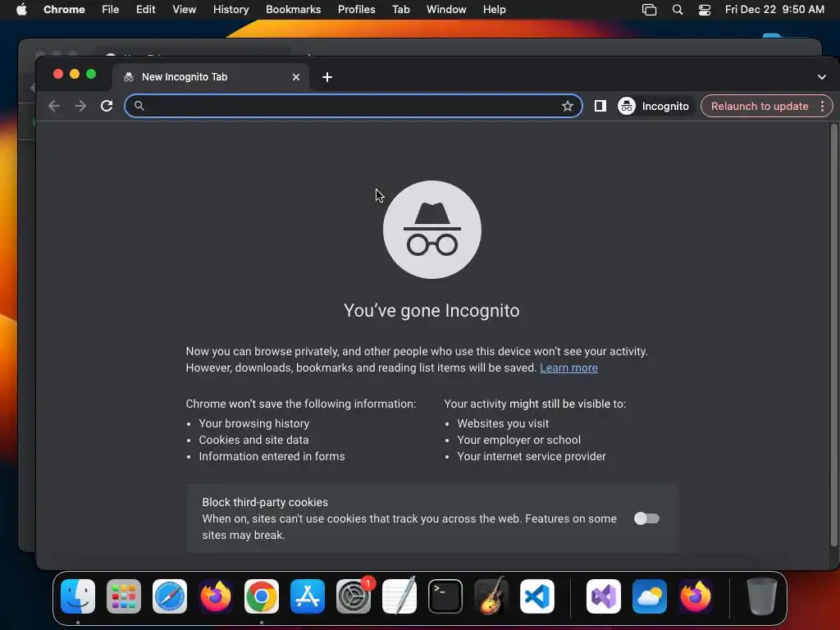Click the page vertical scrollbar
Image resolution: width=840 pixels, height=630 pixels.
(833, 336)
